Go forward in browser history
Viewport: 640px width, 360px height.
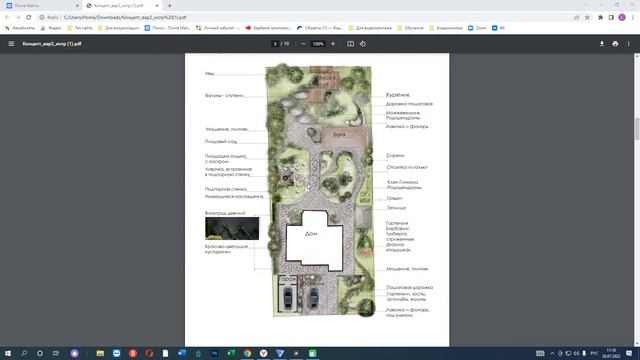(18, 17)
